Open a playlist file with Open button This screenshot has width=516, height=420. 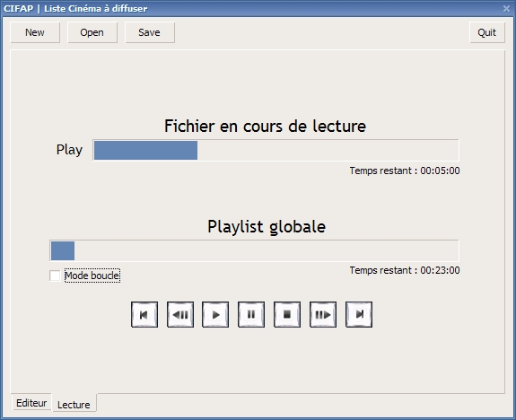click(x=92, y=32)
